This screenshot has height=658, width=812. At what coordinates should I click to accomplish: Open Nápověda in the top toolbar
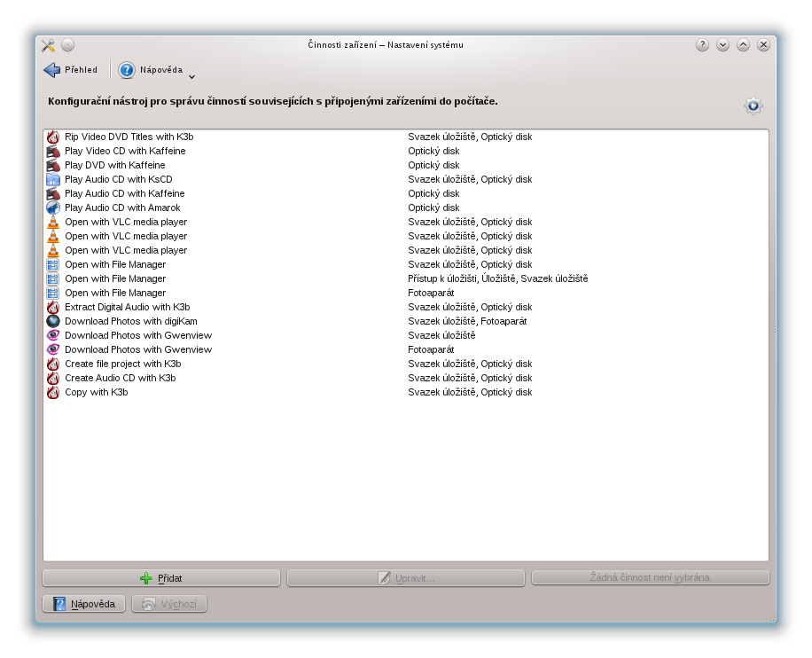150,70
